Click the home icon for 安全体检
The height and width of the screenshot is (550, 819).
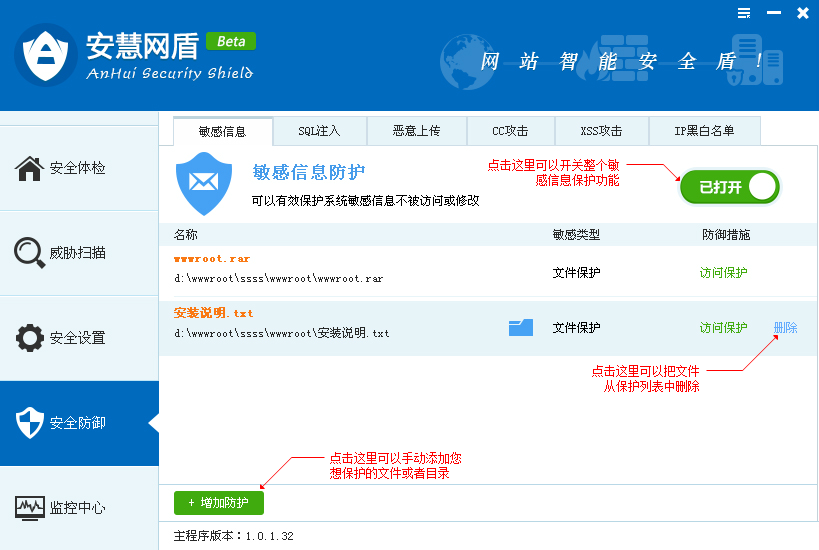point(30,168)
